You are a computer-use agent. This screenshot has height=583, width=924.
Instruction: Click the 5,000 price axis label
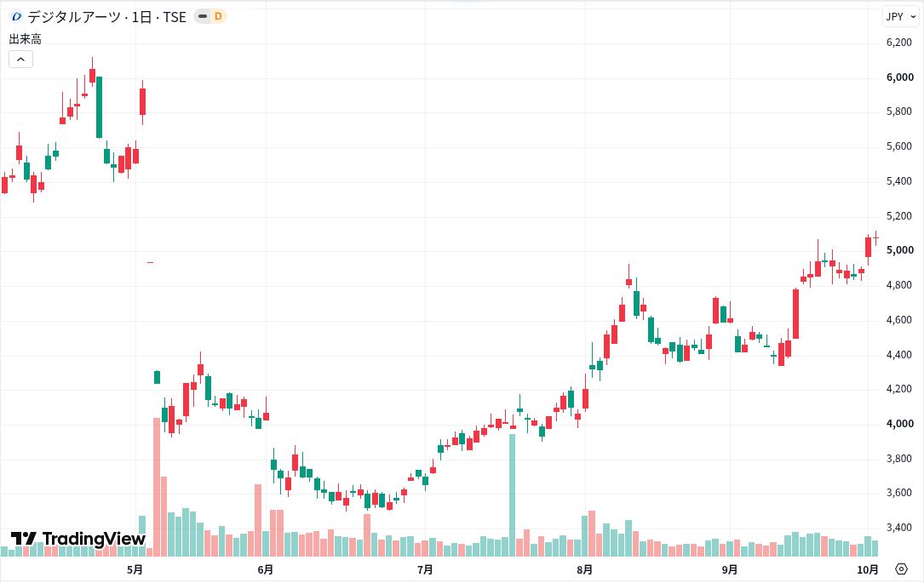(x=900, y=250)
